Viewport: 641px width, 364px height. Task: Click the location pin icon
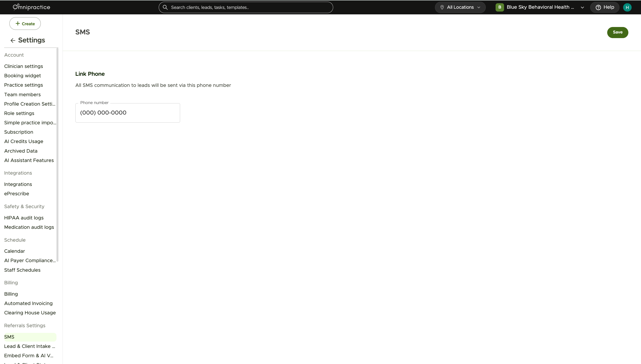(442, 7)
